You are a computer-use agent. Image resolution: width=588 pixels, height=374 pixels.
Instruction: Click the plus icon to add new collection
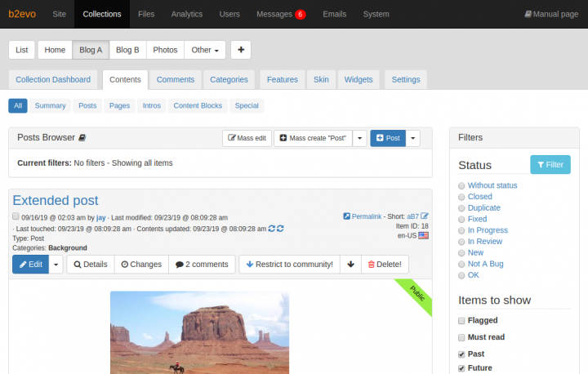click(240, 50)
